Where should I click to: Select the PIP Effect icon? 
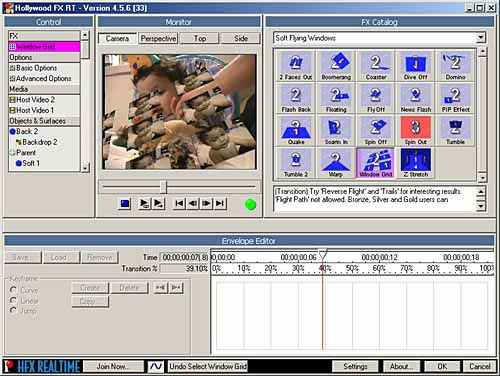(x=455, y=98)
